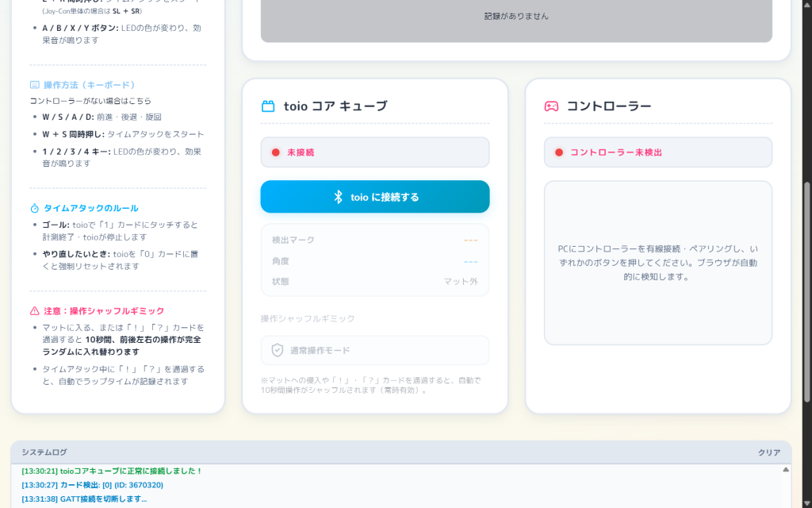Click the 1 / 2 / 3 / 4 キー instruction
The height and width of the screenshot is (508, 812).
click(121, 158)
